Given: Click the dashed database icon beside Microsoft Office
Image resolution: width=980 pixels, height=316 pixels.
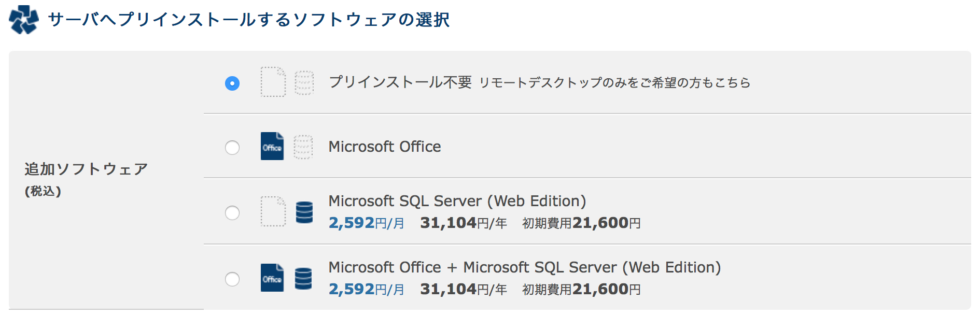Looking at the screenshot, I should pos(304,147).
